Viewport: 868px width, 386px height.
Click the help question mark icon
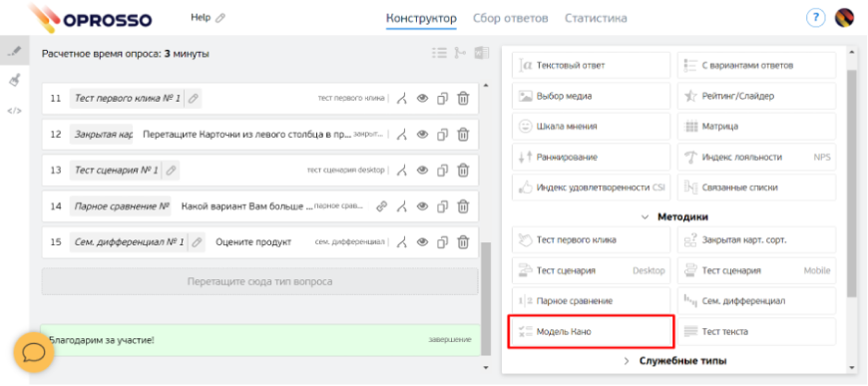pyautogui.click(x=815, y=18)
